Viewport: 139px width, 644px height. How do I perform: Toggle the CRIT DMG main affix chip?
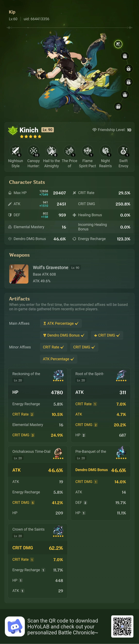tap(107, 335)
